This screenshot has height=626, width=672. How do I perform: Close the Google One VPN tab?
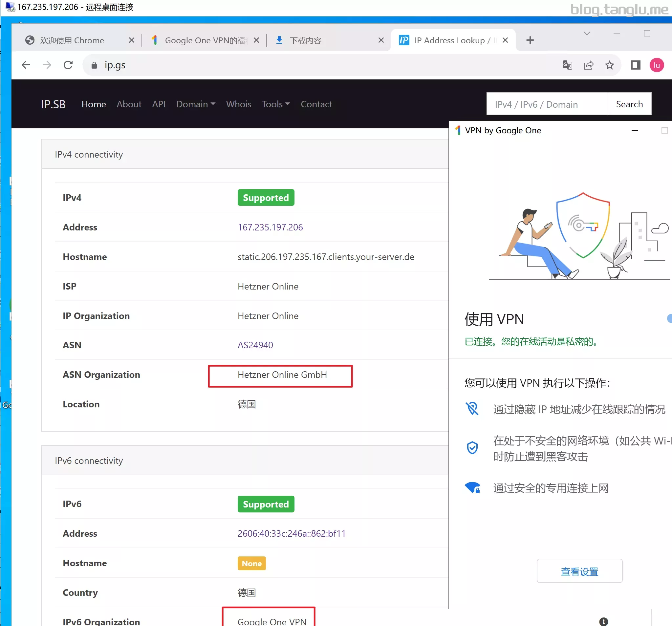pos(256,40)
